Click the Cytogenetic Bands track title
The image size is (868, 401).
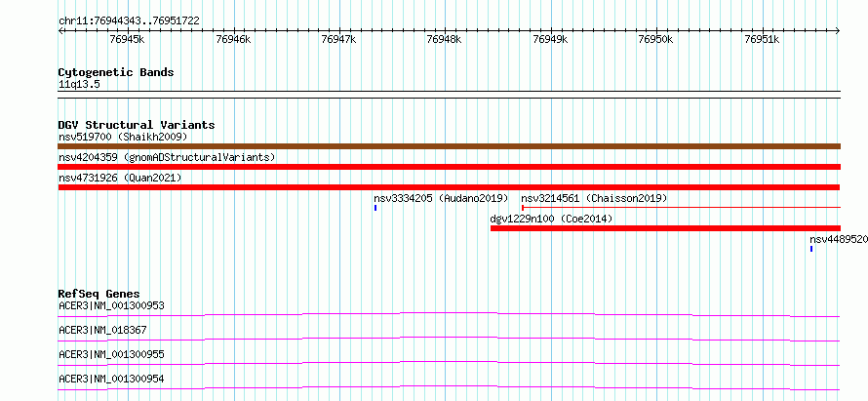pos(116,72)
